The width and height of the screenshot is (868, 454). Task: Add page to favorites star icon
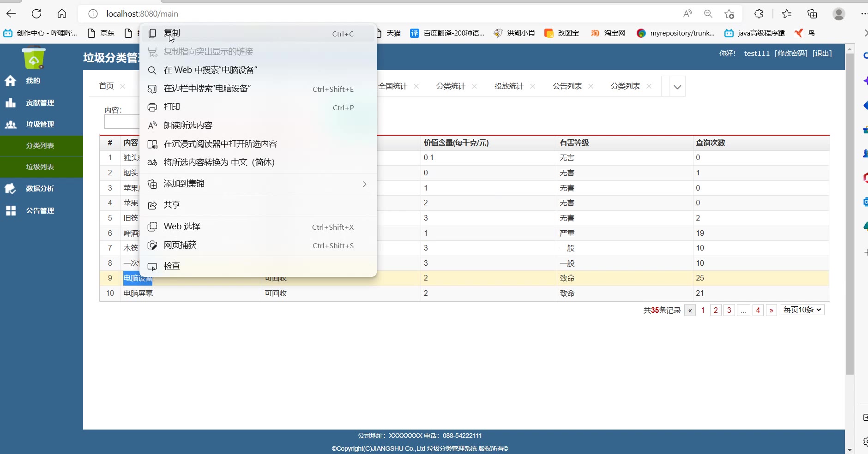729,14
